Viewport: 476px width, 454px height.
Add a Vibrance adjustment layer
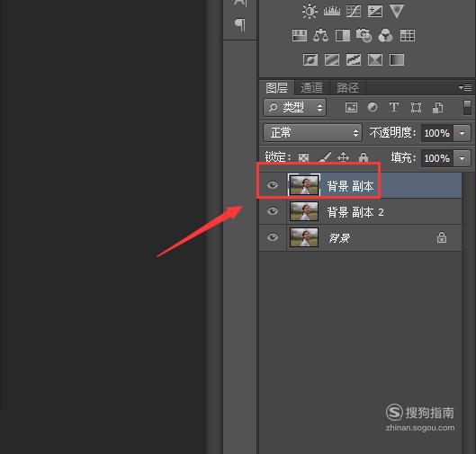point(397,12)
